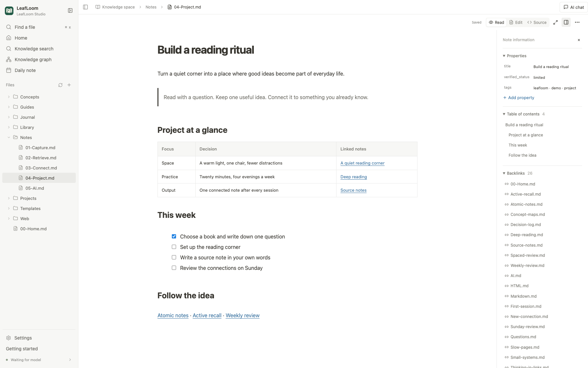Uncheck 'Choose a book and write down one question'

point(174,237)
